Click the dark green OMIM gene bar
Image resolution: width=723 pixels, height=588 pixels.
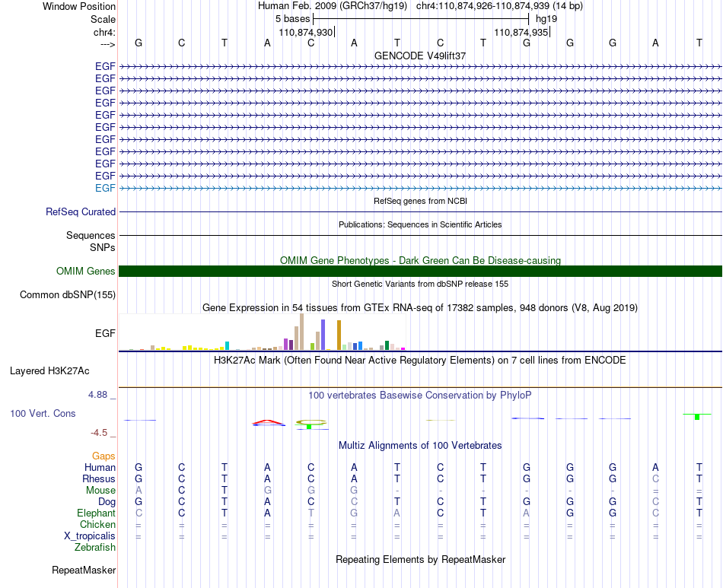(x=420, y=271)
